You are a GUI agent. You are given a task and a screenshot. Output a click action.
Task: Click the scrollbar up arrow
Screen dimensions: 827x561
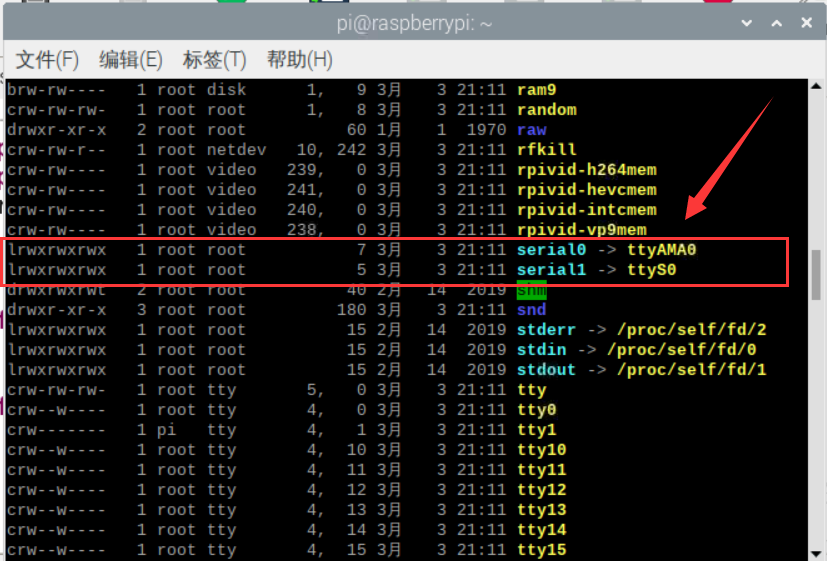click(816, 86)
